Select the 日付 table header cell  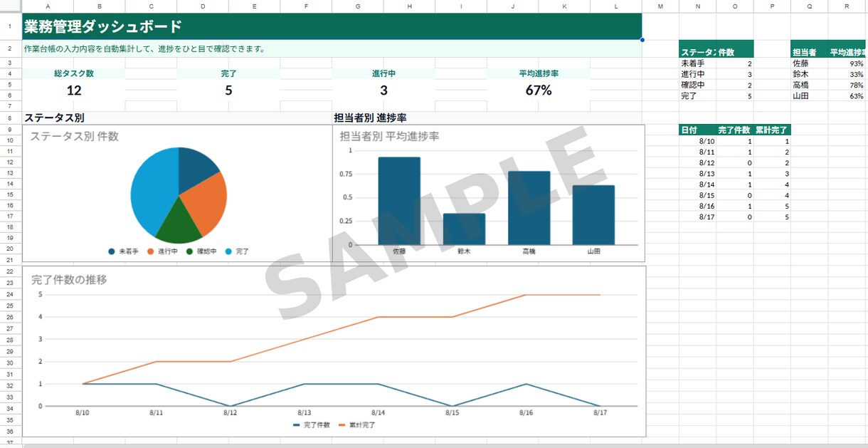[x=698, y=130]
